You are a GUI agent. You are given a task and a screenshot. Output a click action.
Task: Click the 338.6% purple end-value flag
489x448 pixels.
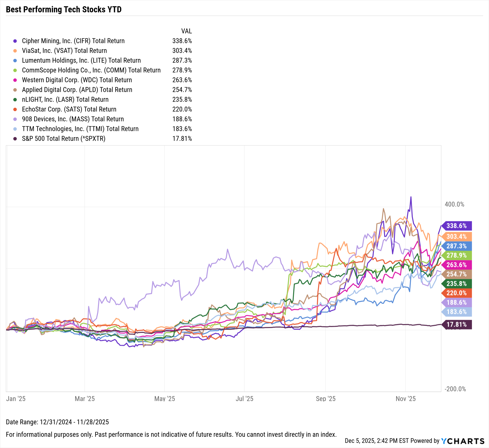[x=456, y=226]
